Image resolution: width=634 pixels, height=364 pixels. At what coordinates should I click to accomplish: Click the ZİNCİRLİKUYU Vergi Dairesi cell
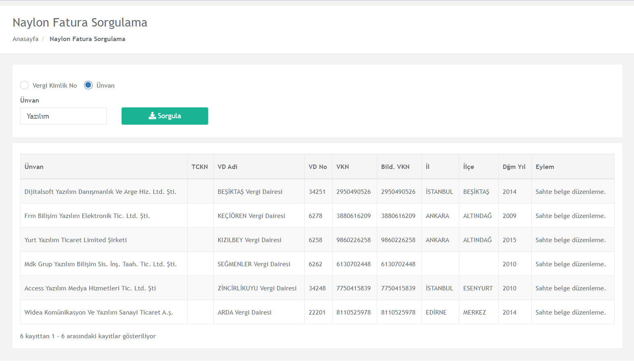pyautogui.click(x=259, y=288)
